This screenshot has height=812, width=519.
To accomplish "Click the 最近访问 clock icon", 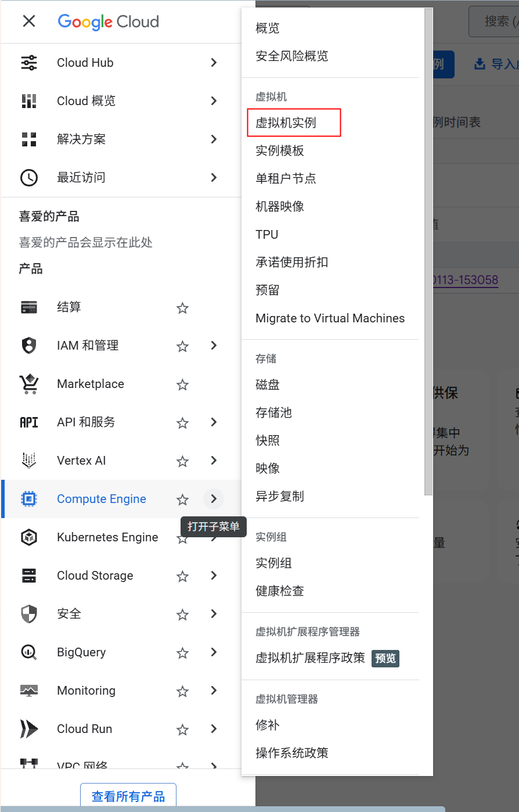I will pos(29,178).
